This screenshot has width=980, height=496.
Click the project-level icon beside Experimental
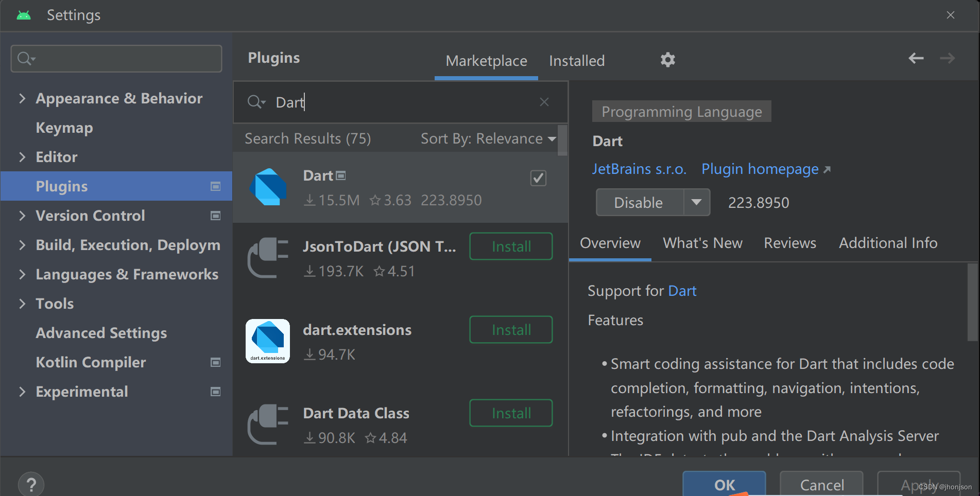coord(216,392)
